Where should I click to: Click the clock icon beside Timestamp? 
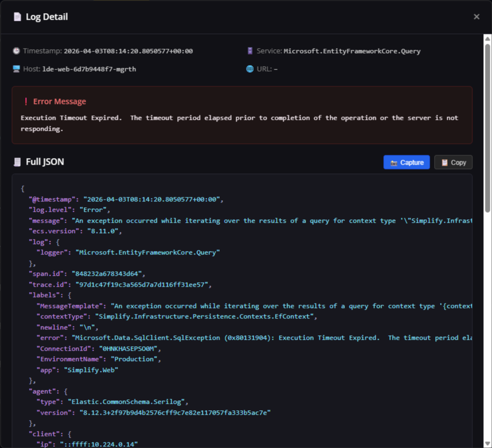click(16, 51)
